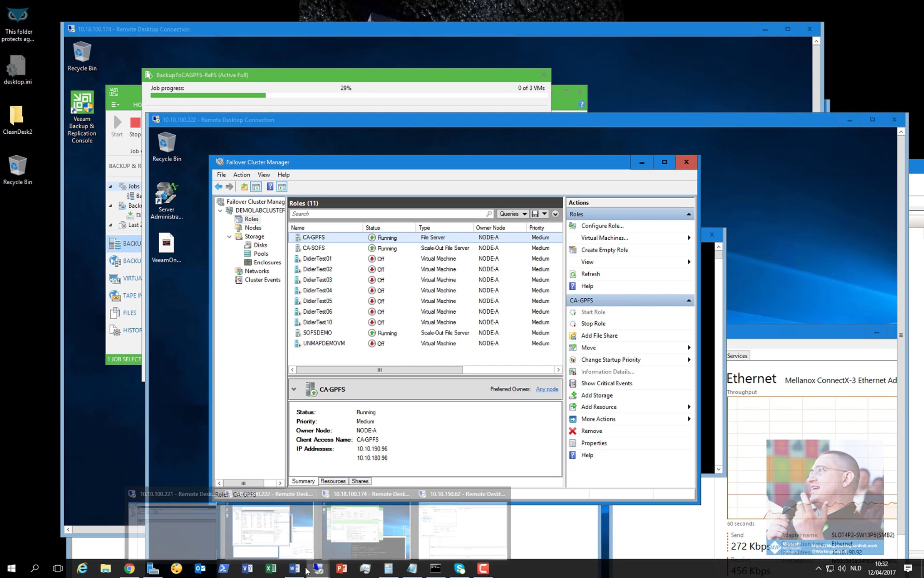Collapse the DEMOLABCLUSTER tree node
This screenshot has width=924, height=578.
pyautogui.click(x=220, y=210)
